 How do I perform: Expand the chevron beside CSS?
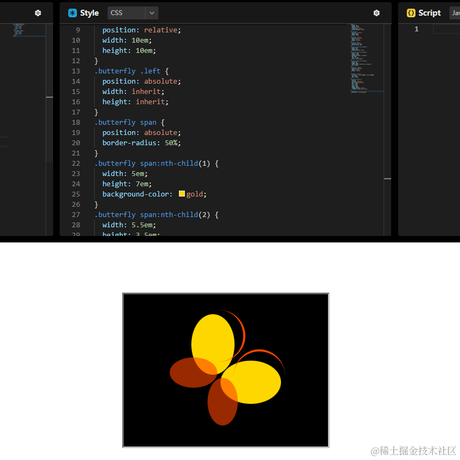pos(152,13)
